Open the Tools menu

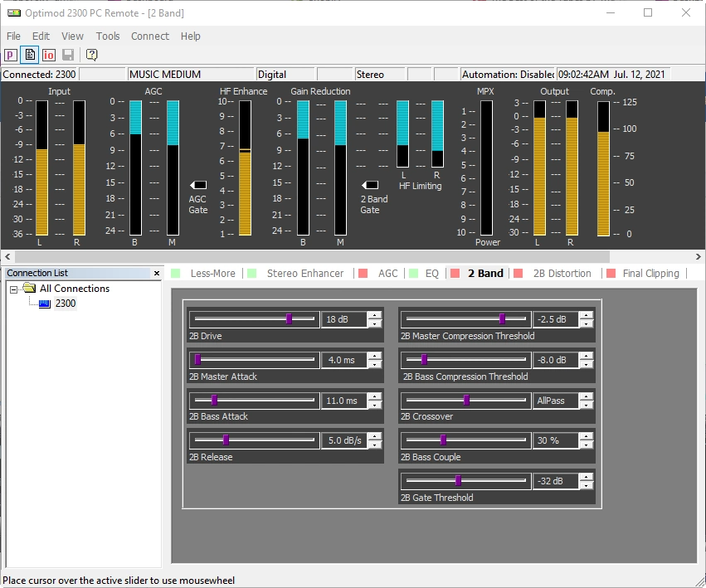tap(108, 36)
